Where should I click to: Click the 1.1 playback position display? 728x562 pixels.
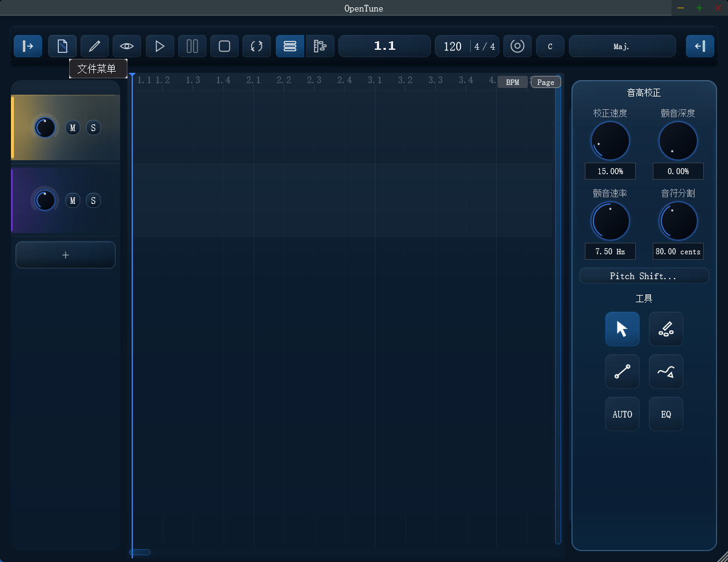pyautogui.click(x=385, y=46)
